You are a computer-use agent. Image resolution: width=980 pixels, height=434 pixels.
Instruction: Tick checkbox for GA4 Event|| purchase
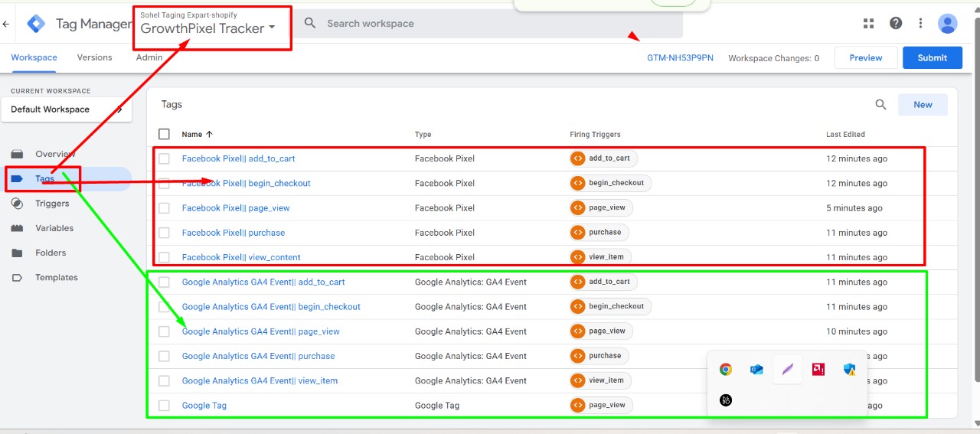[x=164, y=356]
